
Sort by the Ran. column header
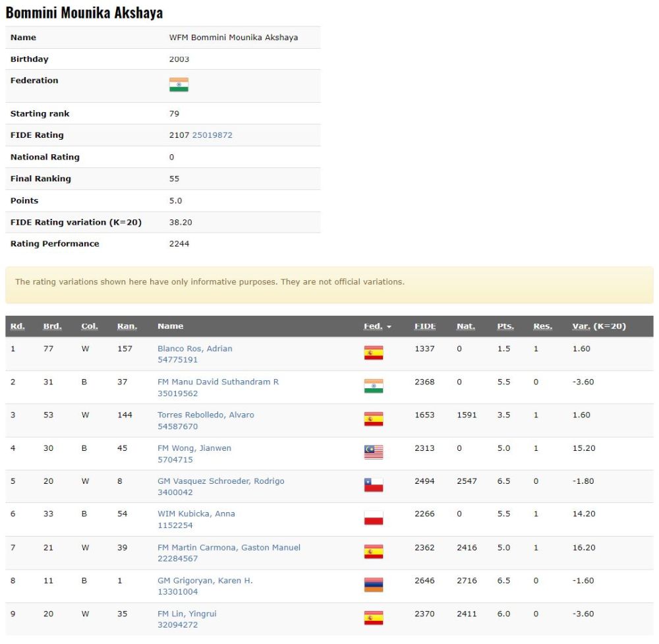click(127, 326)
